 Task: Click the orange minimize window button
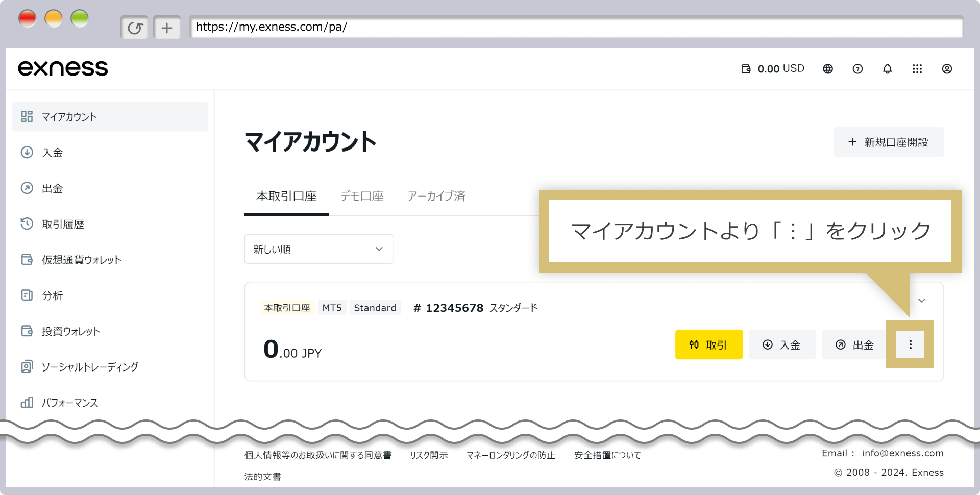54,18
